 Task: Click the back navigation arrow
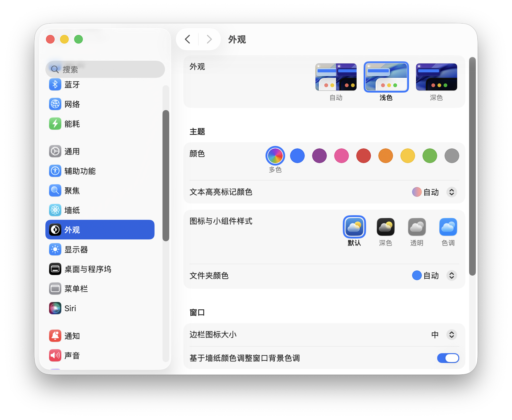[188, 39]
